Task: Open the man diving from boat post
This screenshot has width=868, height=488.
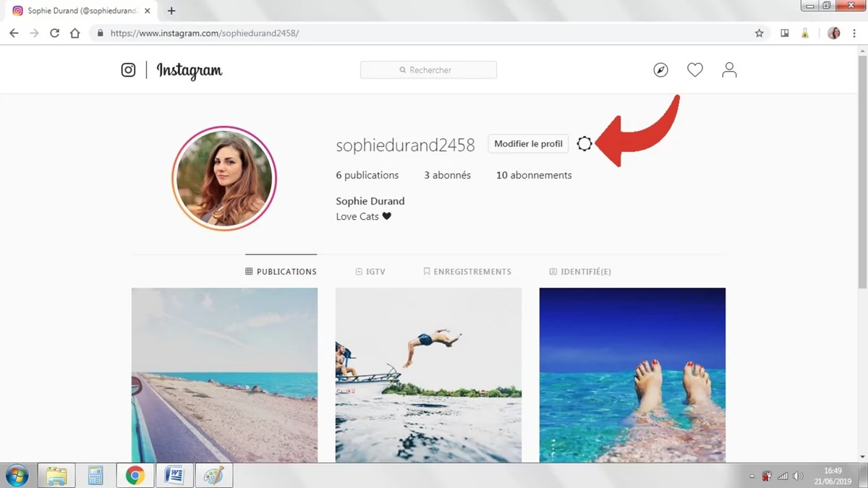Action: pyautogui.click(x=428, y=375)
